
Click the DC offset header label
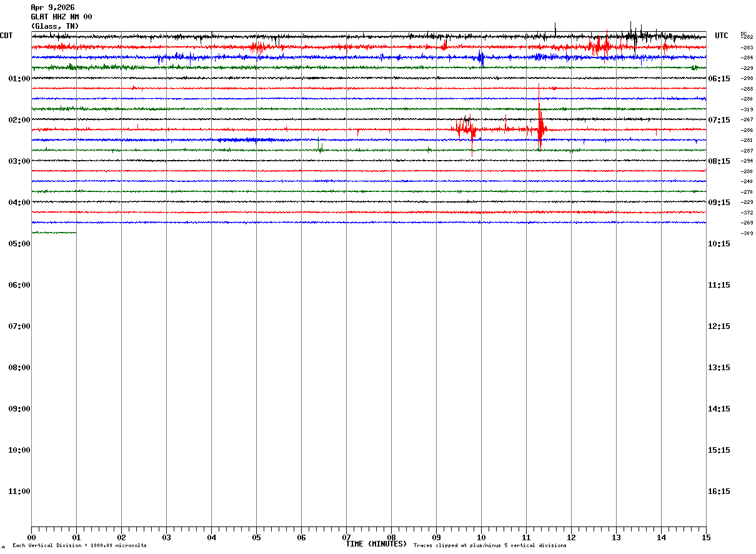click(744, 34)
